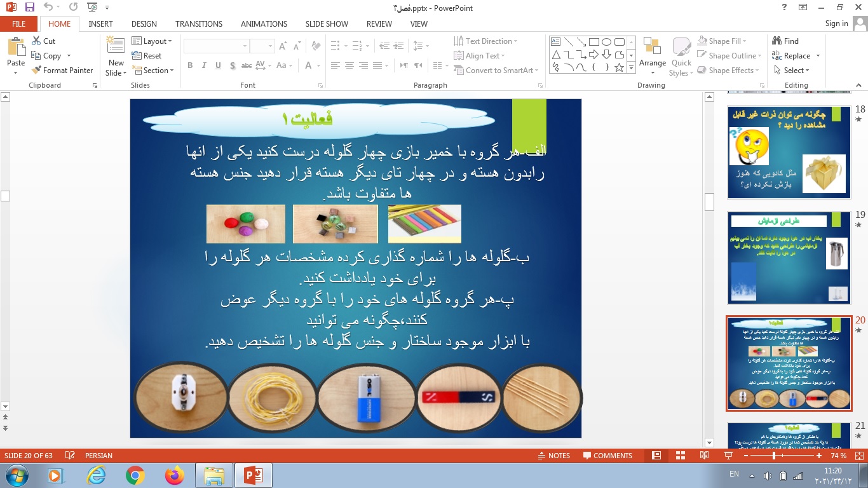Image resolution: width=868 pixels, height=488 pixels.
Task: Toggle Bold text formatting
Action: point(190,65)
